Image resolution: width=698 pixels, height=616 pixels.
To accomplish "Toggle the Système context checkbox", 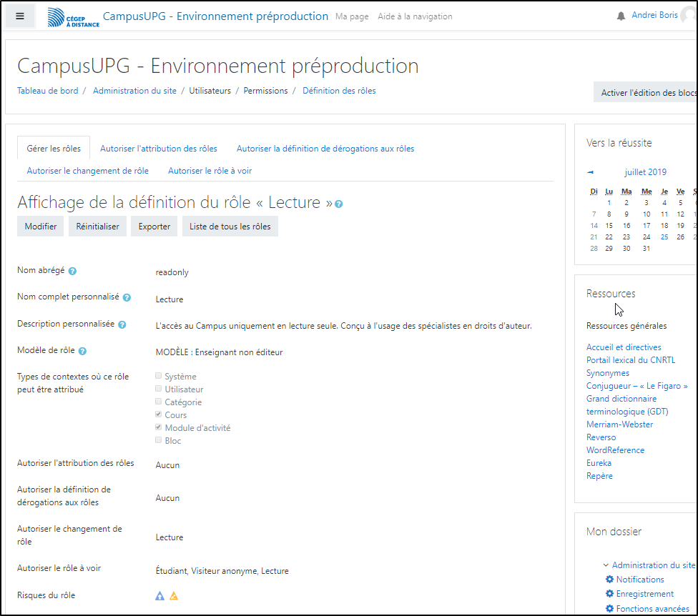I will pos(159,377).
